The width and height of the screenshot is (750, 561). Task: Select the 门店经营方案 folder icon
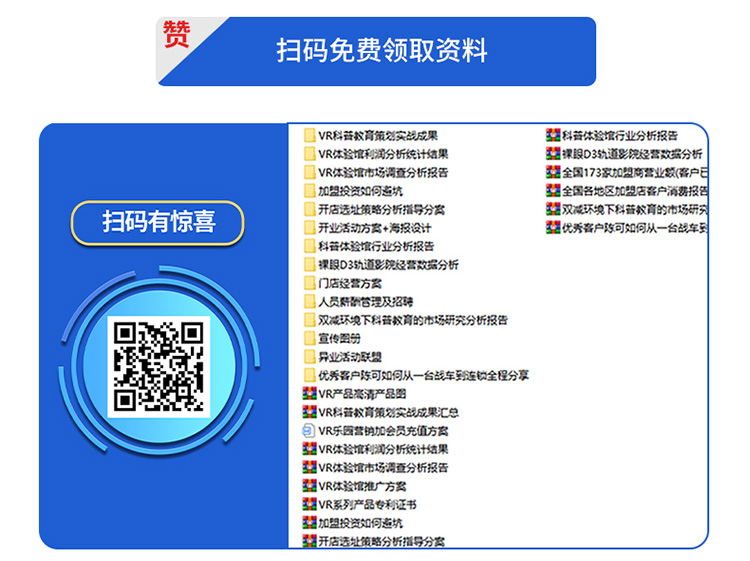pos(310,283)
